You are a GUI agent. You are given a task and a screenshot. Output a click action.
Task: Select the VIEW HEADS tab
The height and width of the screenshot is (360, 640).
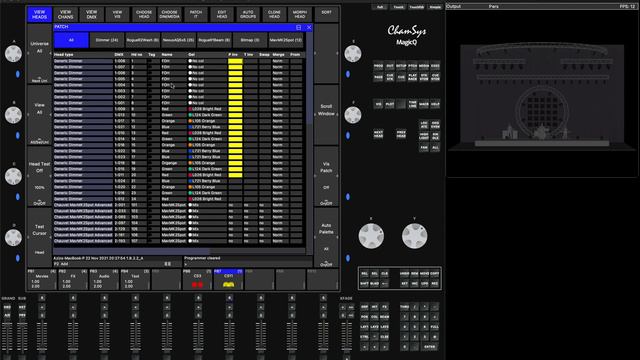39,15
